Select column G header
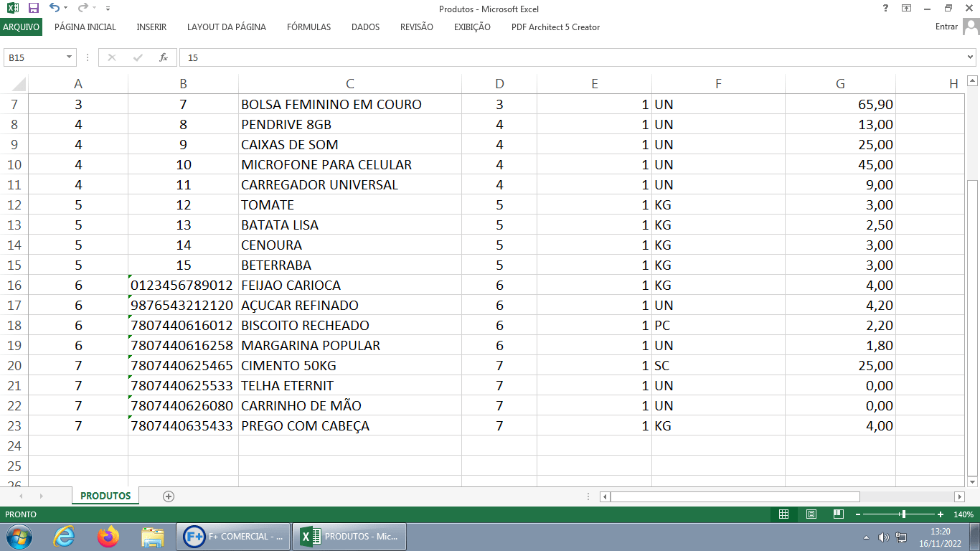Screen dimensions: 980x551 coord(840,84)
